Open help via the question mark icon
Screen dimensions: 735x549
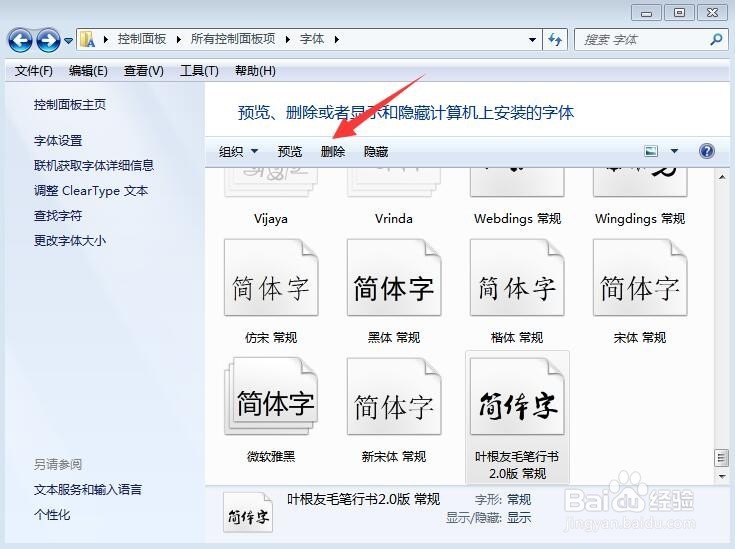click(706, 151)
